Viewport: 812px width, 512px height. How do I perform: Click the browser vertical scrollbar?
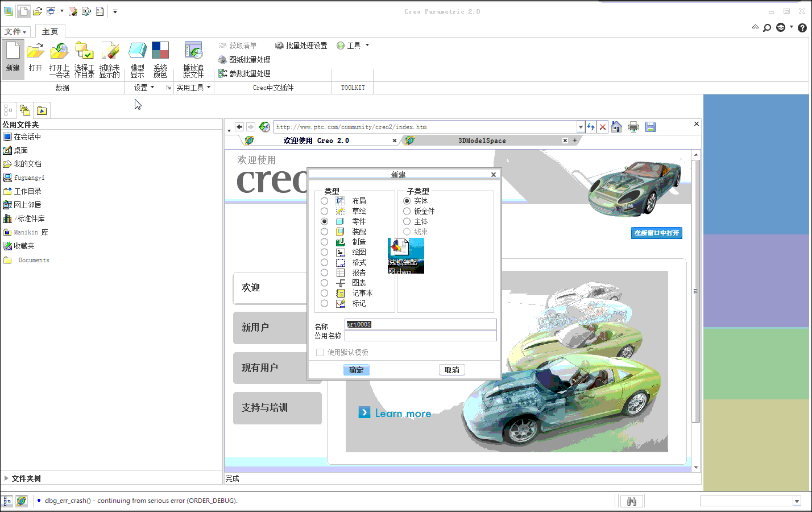[696, 291]
